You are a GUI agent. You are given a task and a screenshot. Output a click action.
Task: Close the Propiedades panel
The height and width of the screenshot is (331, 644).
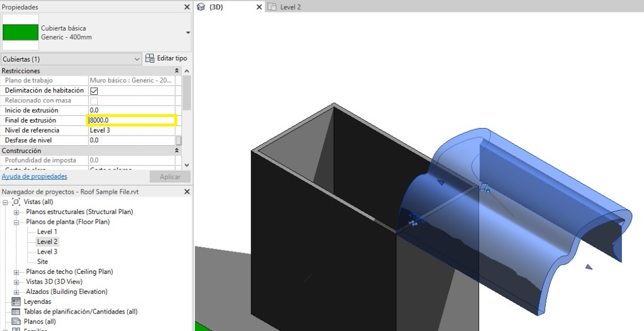pos(187,7)
